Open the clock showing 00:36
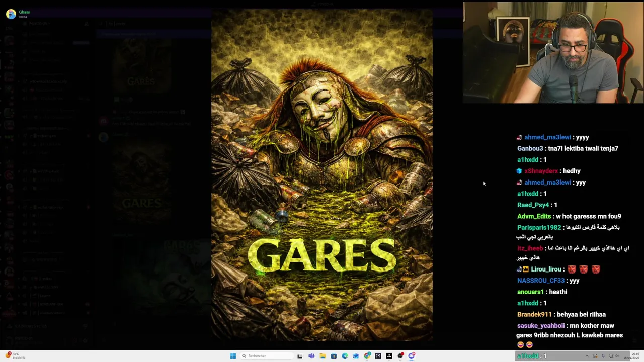The width and height of the screenshot is (644, 362). pyautogui.click(x=632, y=356)
